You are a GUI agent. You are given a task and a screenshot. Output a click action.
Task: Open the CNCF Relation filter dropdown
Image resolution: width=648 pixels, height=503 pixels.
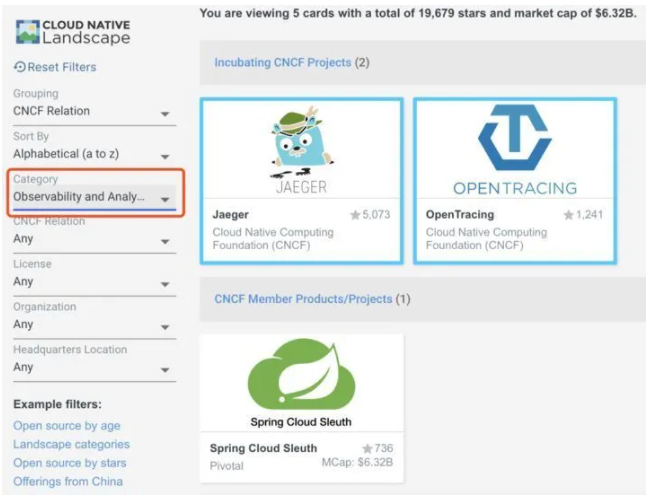pyautogui.click(x=94, y=239)
